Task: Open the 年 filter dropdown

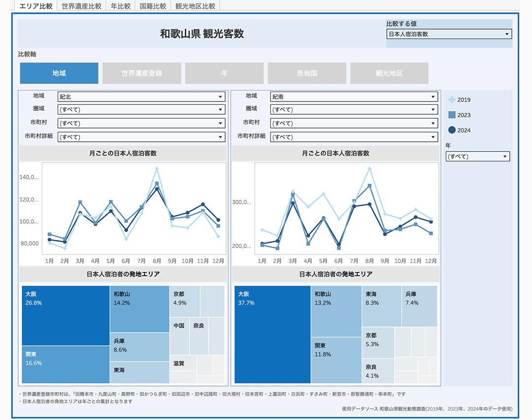Action: click(x=477, y=157)
